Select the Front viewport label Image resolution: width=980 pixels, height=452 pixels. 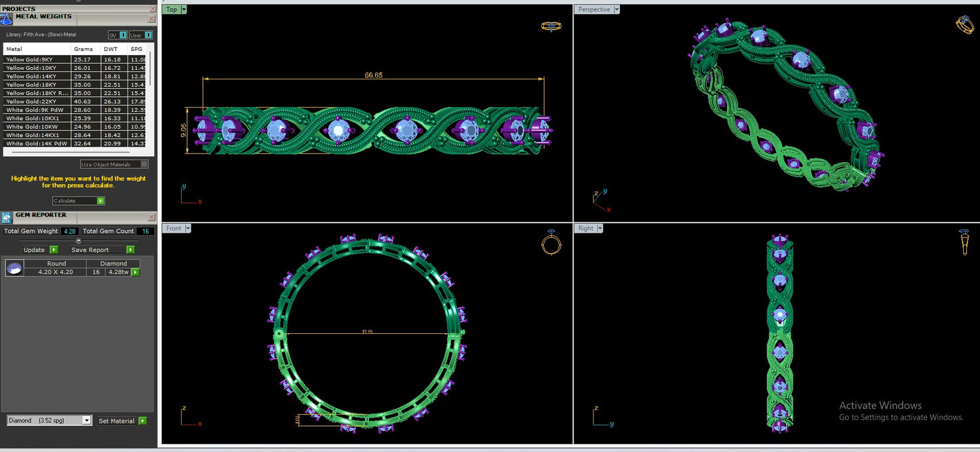(x=174, y=228)
